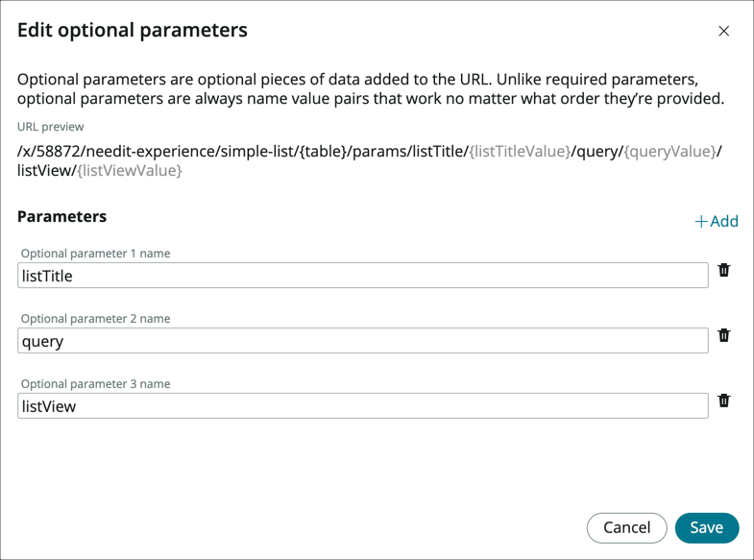Screen dimensions: 754x560
Task: Click the {listViewValue} placeholder in URL preview
Action: 130,171
